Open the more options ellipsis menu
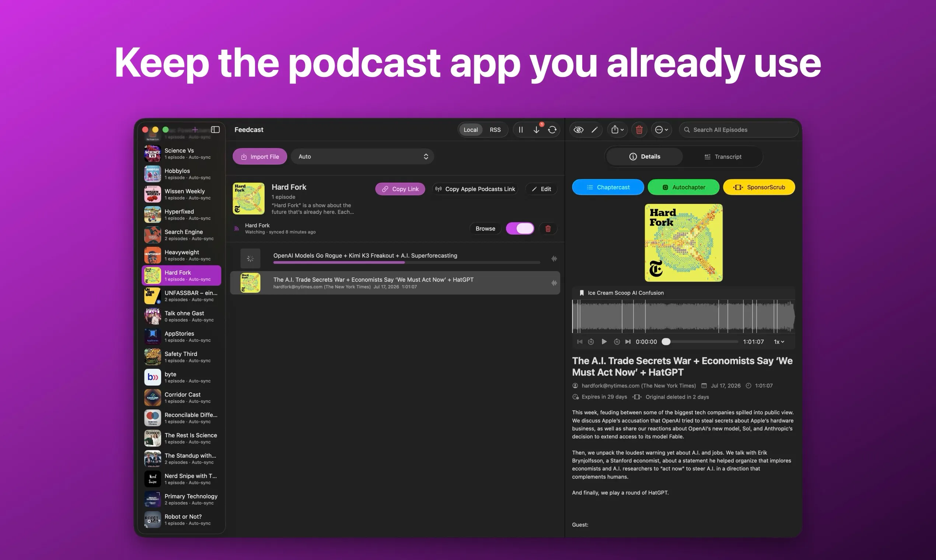This screenshot has height=560, width=936. click(x=661, y=129)
